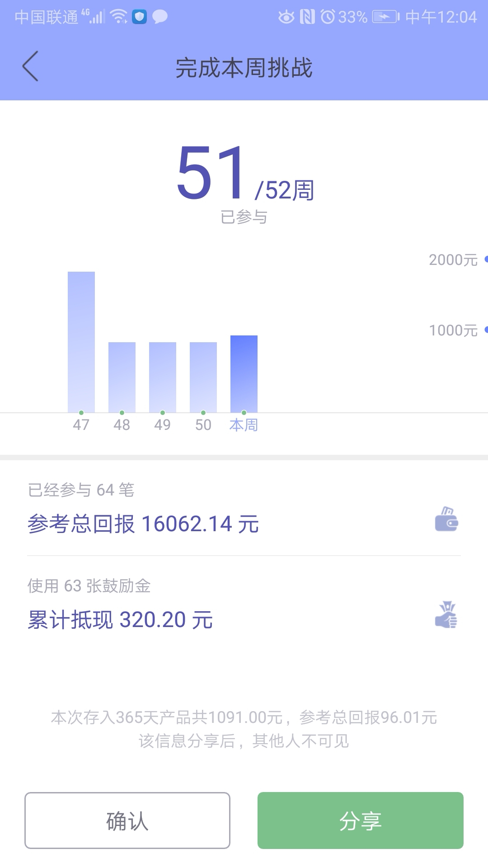Tap the 2000元 scale label
The image size is (488, 868).
[453, 260]
